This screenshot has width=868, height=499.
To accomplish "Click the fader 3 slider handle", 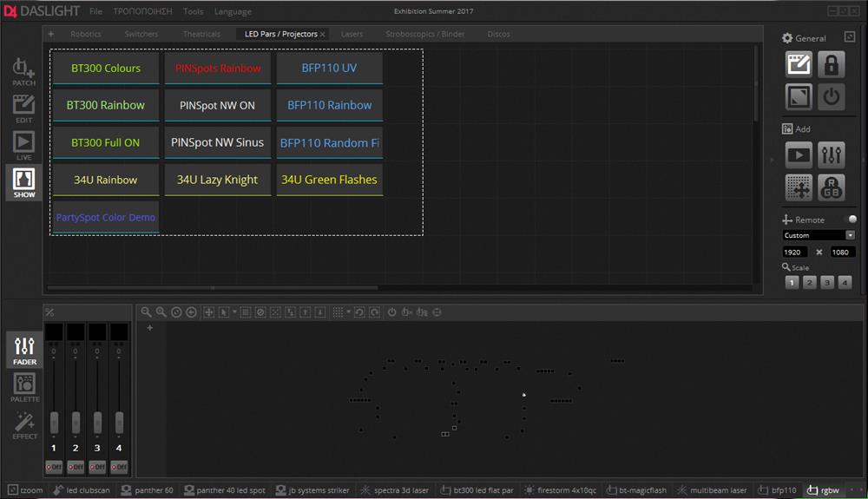I will pos(97,423).
